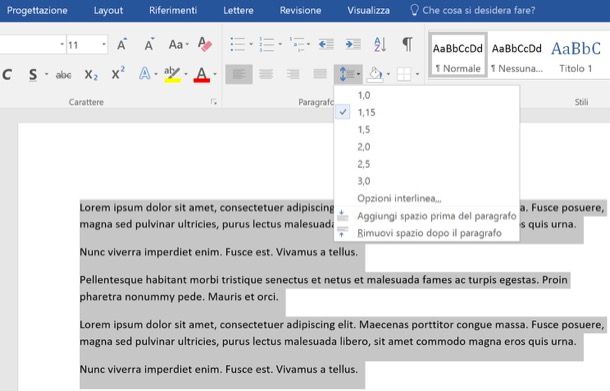Click the lightbulb Tell Me icon
The height and width of the screenshot is (391, 610).
(x=414, y=10)
